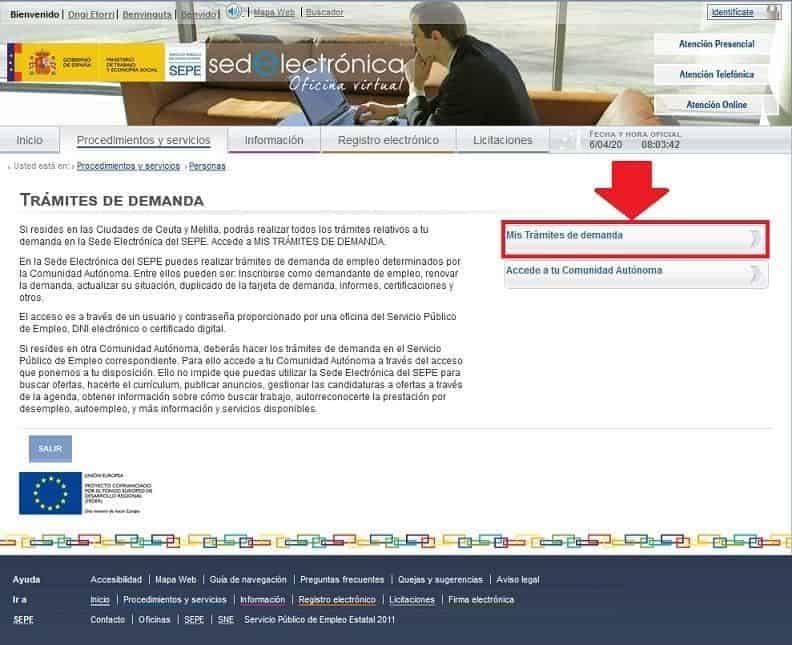This screenshot has height=645, width=792.
Task: Click Firma electrónica footer link
Action: [x=481, y=600]
